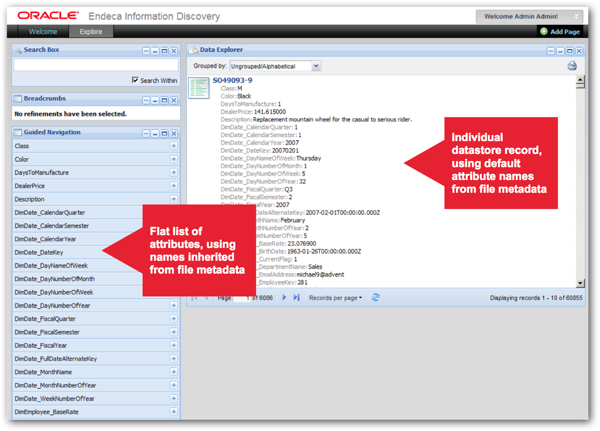Expand the DimDate_WeekNumberOfYear attribute
The height and width of the screenshot is (431, 600).
tap(173, 398)
